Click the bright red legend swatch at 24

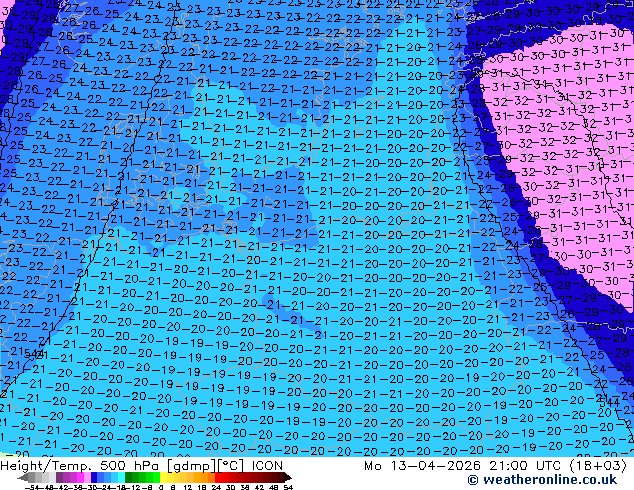(x=218, y=477)
